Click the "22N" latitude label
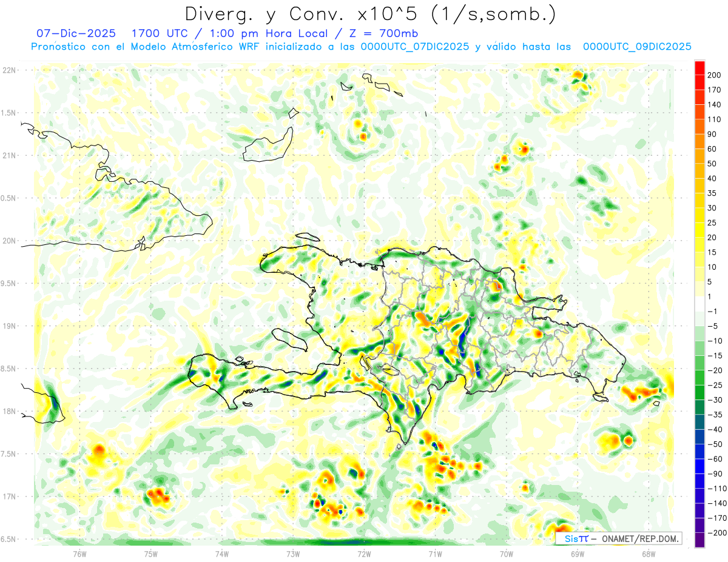728x562 pixels. (x=8, y=70)
